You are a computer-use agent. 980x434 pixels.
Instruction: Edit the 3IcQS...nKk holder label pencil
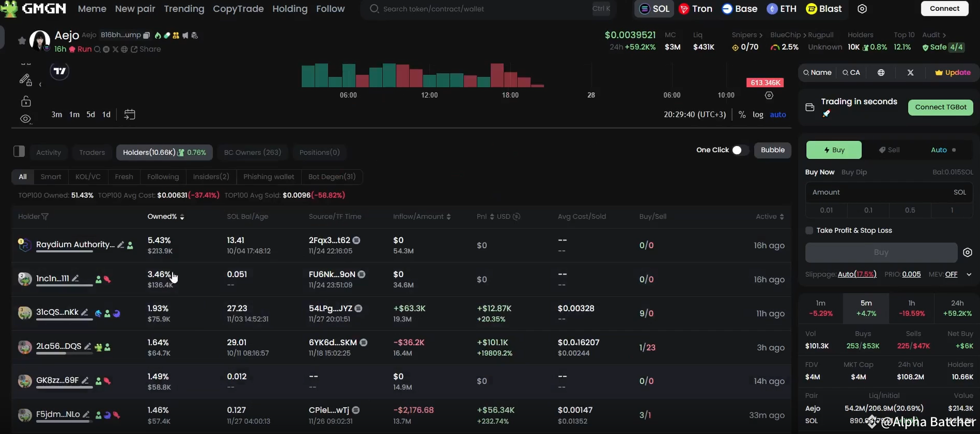[85, 312]
